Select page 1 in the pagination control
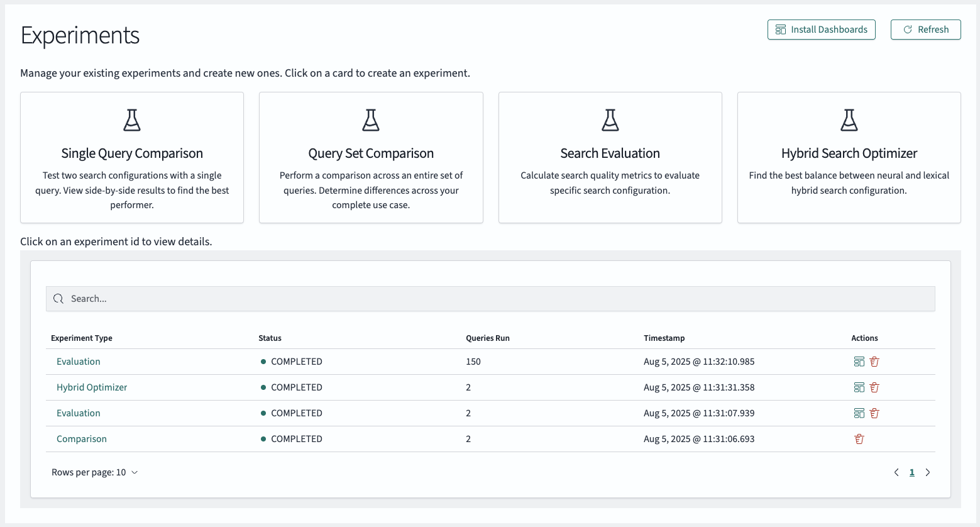 coord(911,472)
